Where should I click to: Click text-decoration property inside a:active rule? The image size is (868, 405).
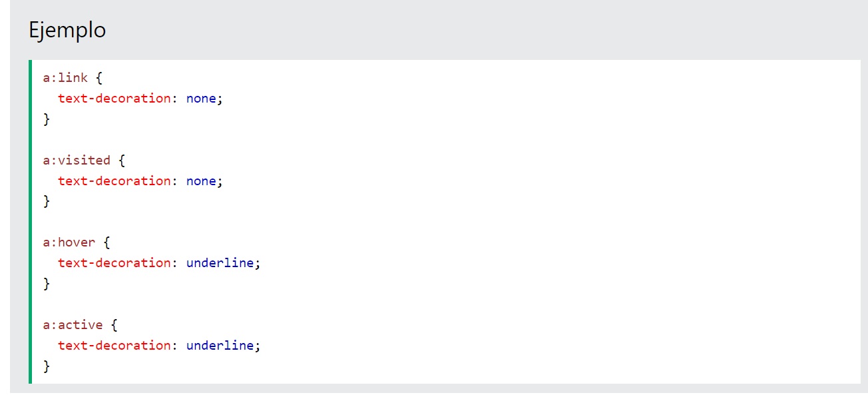click(114, 345)
